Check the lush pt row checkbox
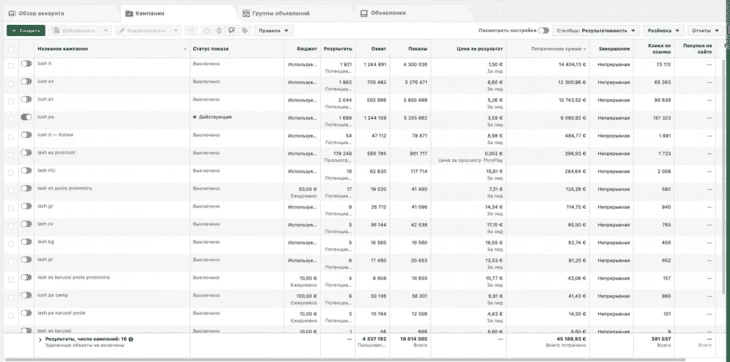The width and height of the screenshot is (730, 362). tap(11, 101)
